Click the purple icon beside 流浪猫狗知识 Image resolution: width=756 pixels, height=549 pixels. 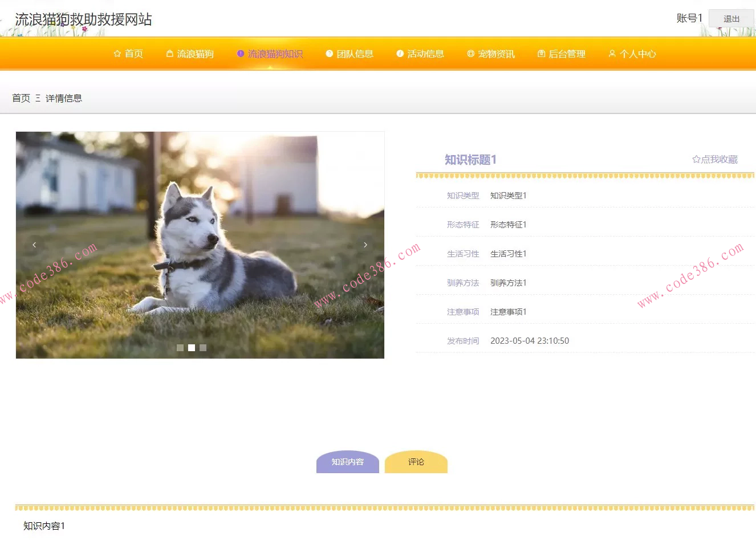(241, 54)
